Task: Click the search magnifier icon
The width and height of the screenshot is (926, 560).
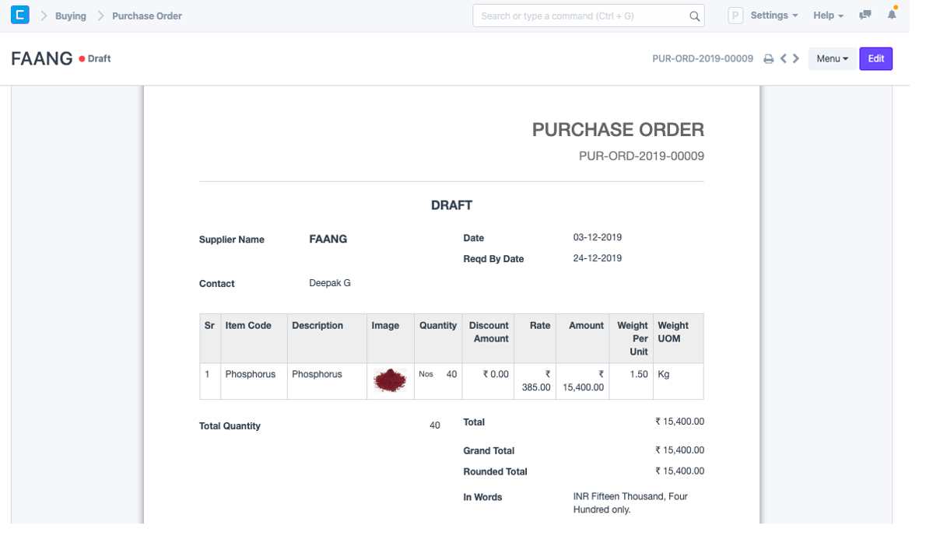Action: pos(694,16)
